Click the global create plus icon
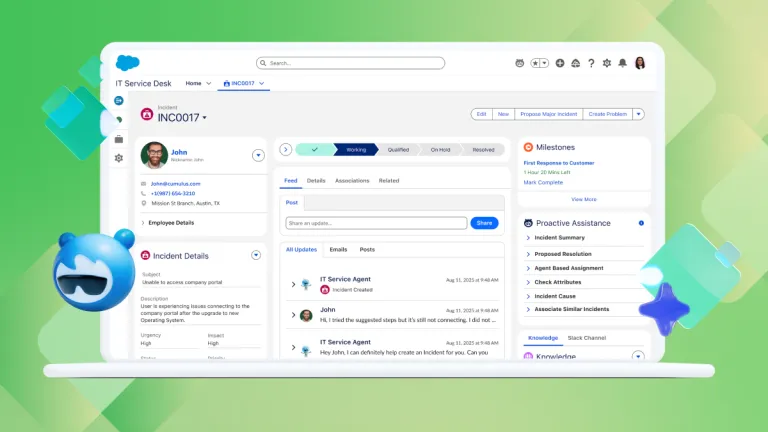The image size is (768, 432). (560, 63)
